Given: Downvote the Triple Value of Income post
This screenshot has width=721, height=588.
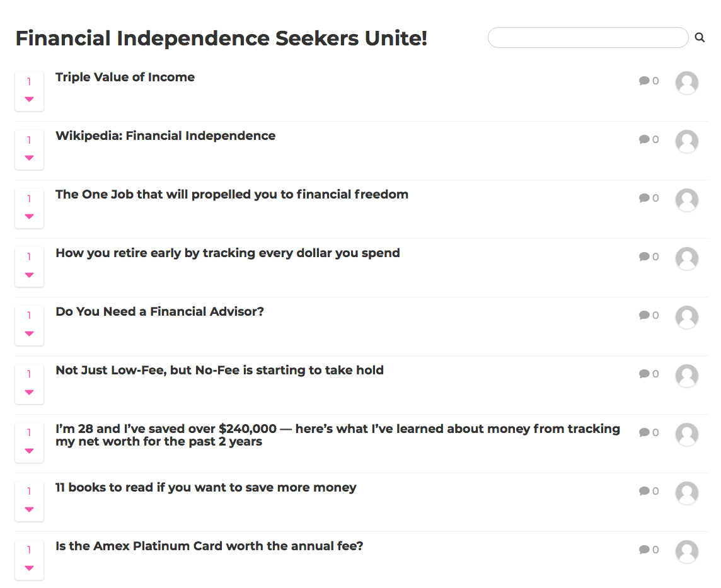Looking at the screenshot, I should [x=29, y=99].
